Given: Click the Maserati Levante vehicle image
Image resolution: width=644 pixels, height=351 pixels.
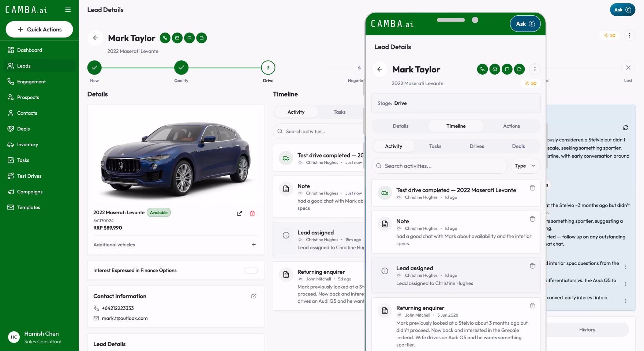Looking at the screenshot, I should (x=176, y=158).
